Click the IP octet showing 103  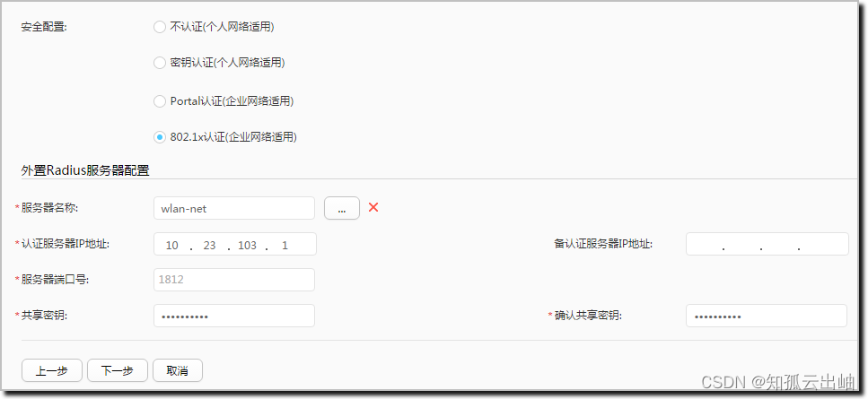(247, 245)
